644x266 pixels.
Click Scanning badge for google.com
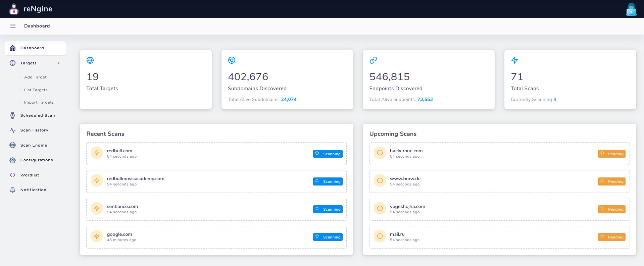click(328, 237)
